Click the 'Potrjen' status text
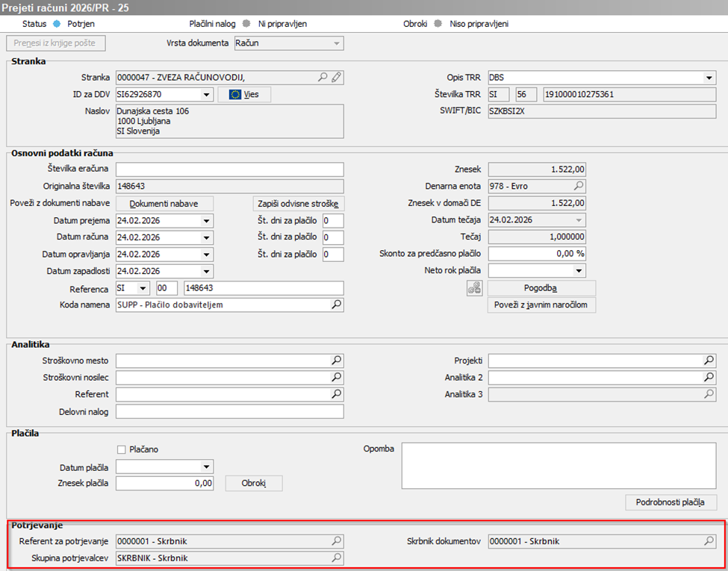The height and width of the screenshot is (571, 728). (x=81, y=24)
